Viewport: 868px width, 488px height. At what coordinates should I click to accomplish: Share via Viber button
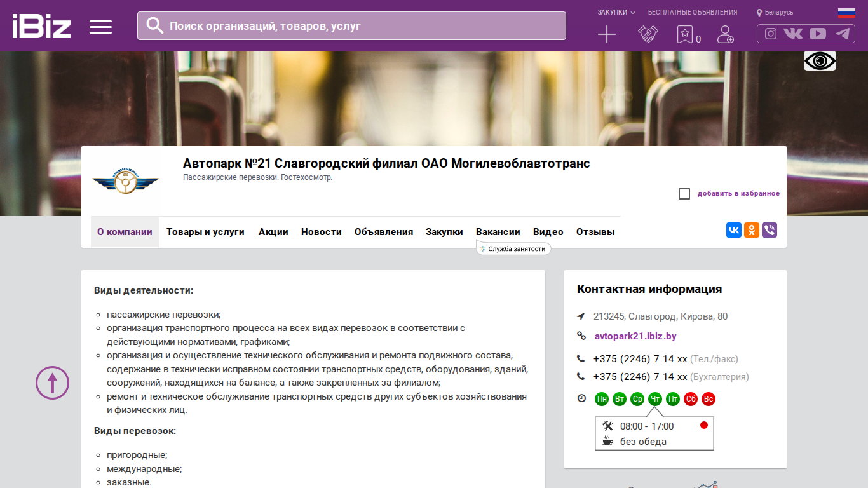(x=770, y=230)
